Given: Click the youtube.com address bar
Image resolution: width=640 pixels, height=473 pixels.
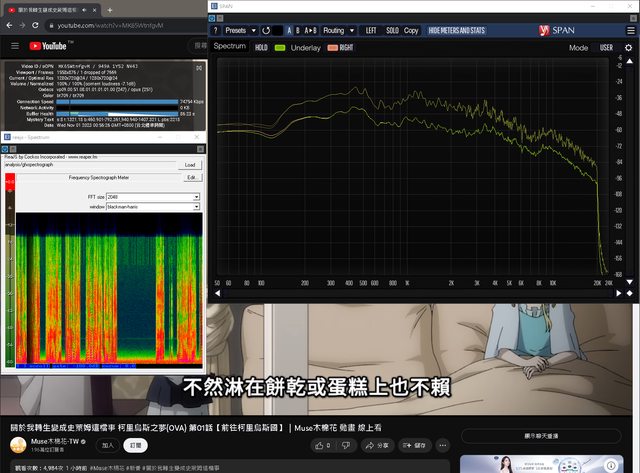Looking at the screenshot, I should 127,25.
